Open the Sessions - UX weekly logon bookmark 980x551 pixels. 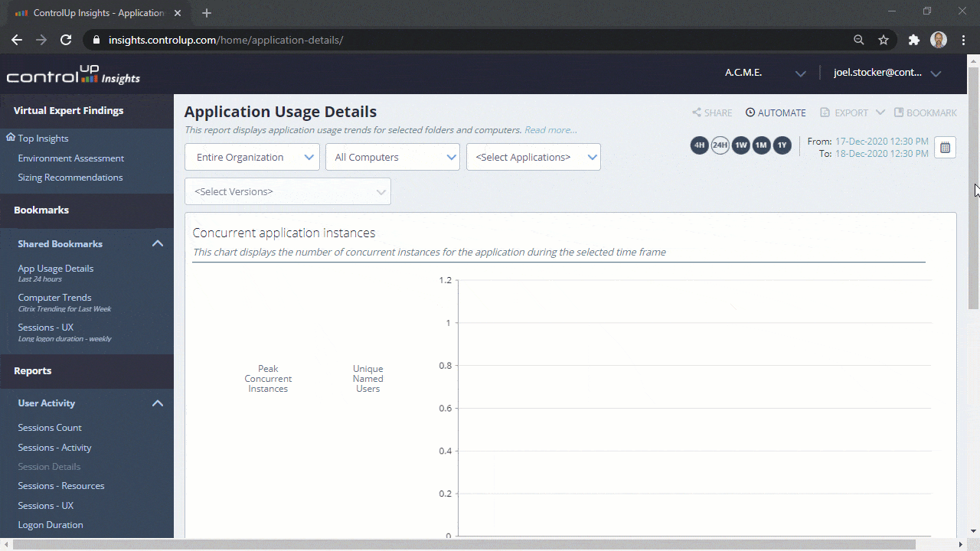[64, 332]
